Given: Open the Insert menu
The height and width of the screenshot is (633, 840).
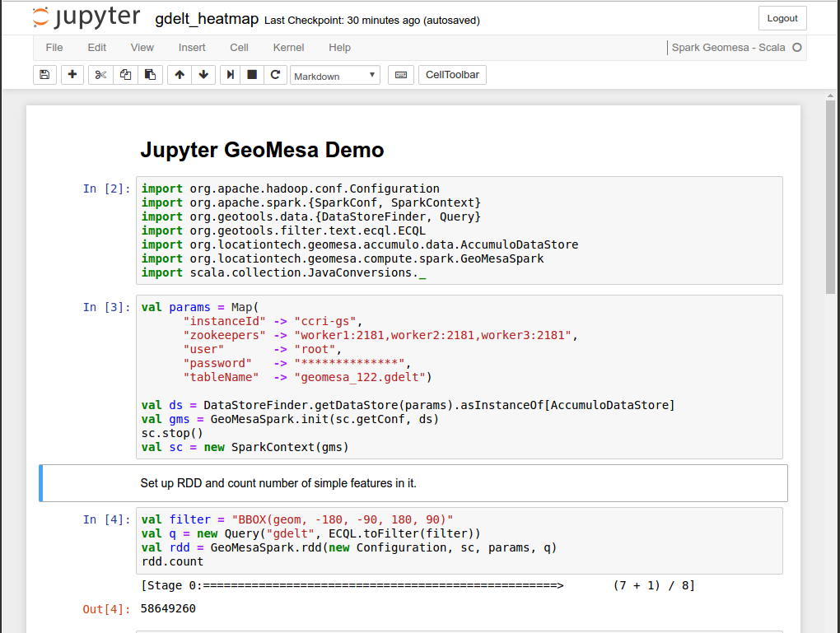Looking at the screenshot, I should pyautogui.click(x=192, y=48).
